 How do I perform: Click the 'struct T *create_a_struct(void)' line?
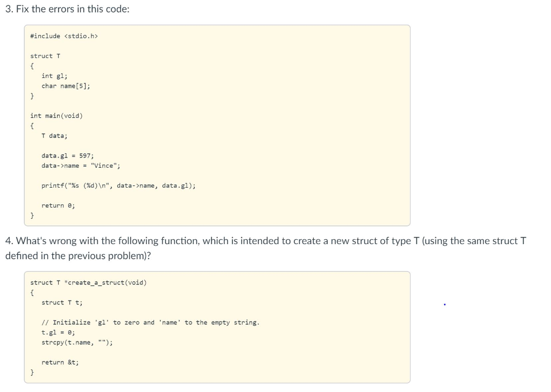click(x=88, y=283)
